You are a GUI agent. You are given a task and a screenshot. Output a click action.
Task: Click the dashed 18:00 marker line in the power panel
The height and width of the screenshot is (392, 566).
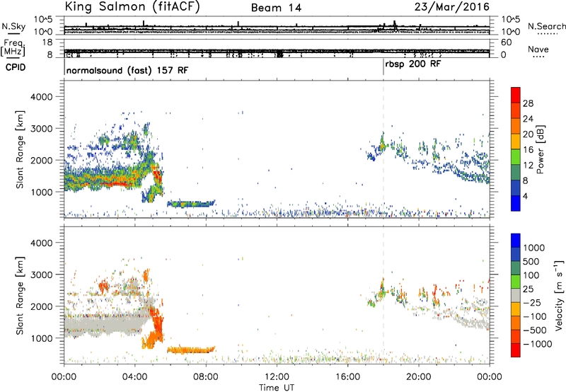[x=383, y=149]
